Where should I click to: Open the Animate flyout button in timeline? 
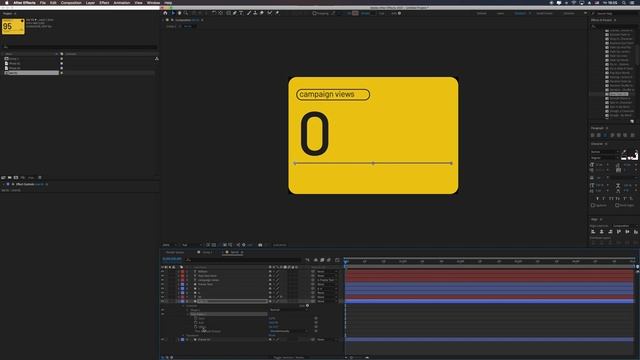click(307, 306)
